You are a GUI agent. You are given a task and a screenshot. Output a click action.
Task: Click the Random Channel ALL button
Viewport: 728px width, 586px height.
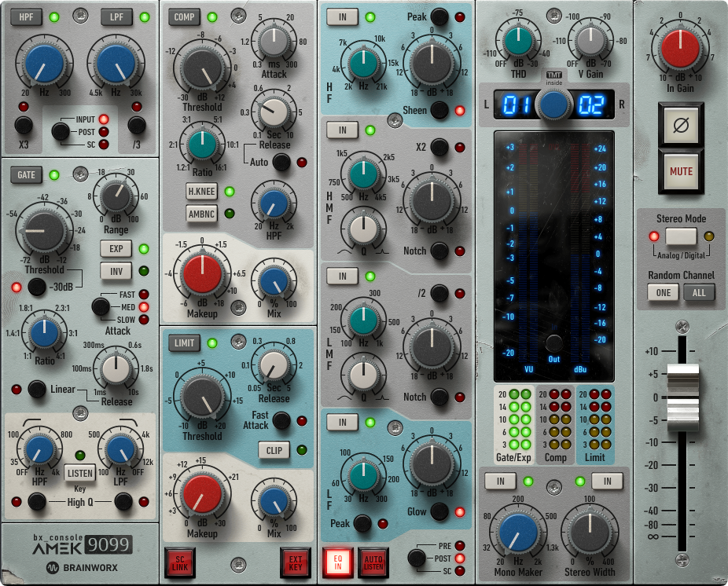click(x=699, y=293)
